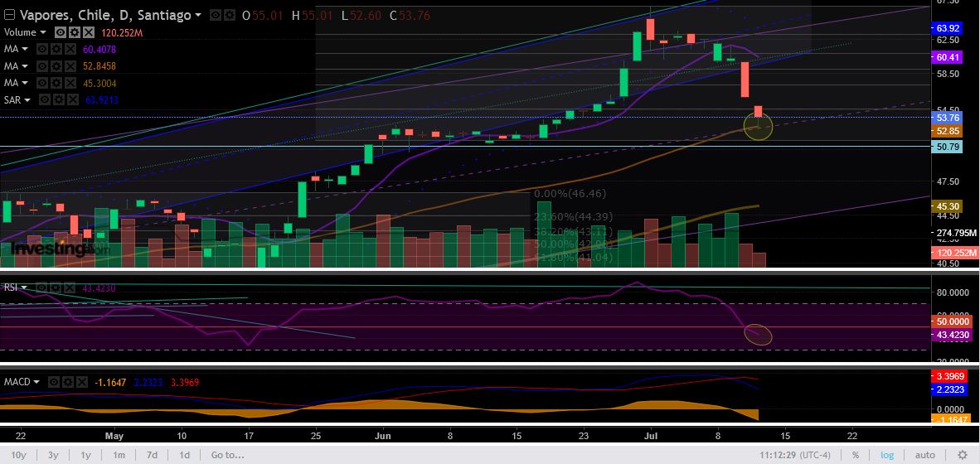Toggle visibility eye of the Vapores series

tap(216, 15)
